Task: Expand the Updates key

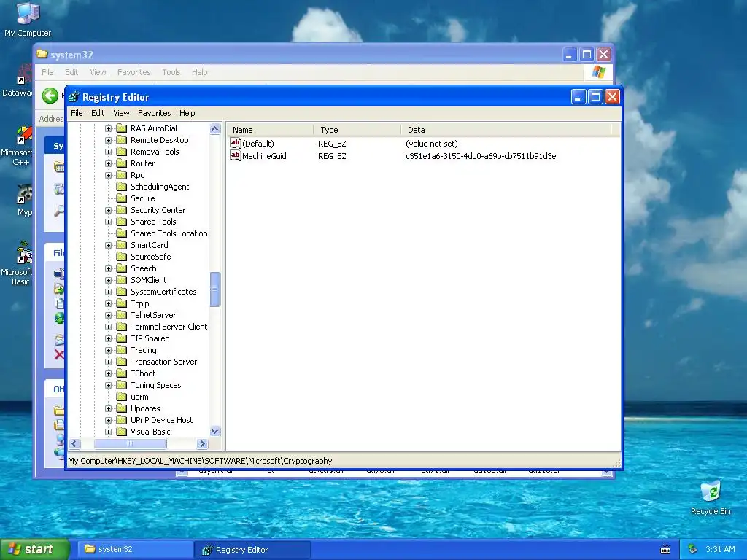Action: tap(108, 408)
